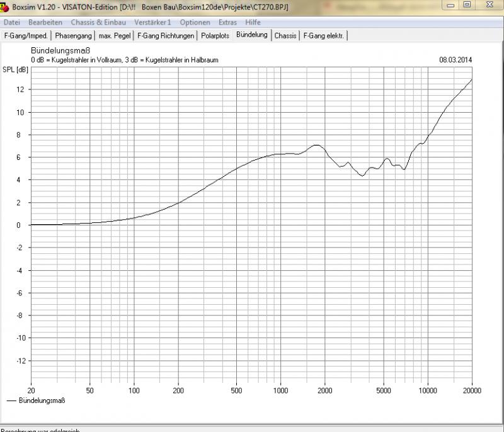Click the 12 dB axis value

20,89
